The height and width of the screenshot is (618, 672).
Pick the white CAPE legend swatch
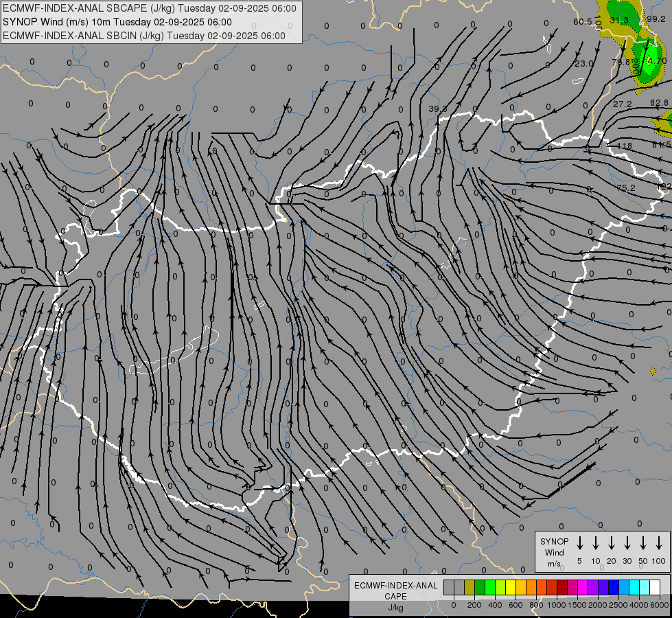[656, 587]
